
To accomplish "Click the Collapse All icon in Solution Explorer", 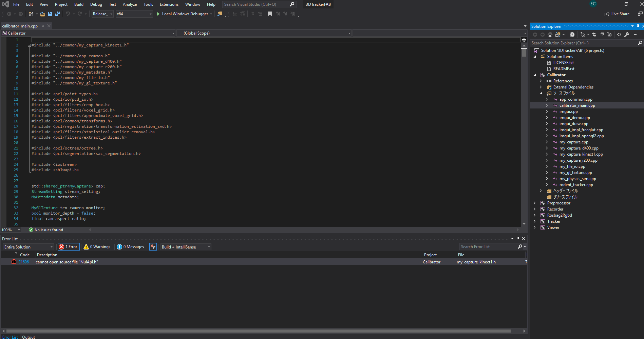I will click(x=602, y=35).
